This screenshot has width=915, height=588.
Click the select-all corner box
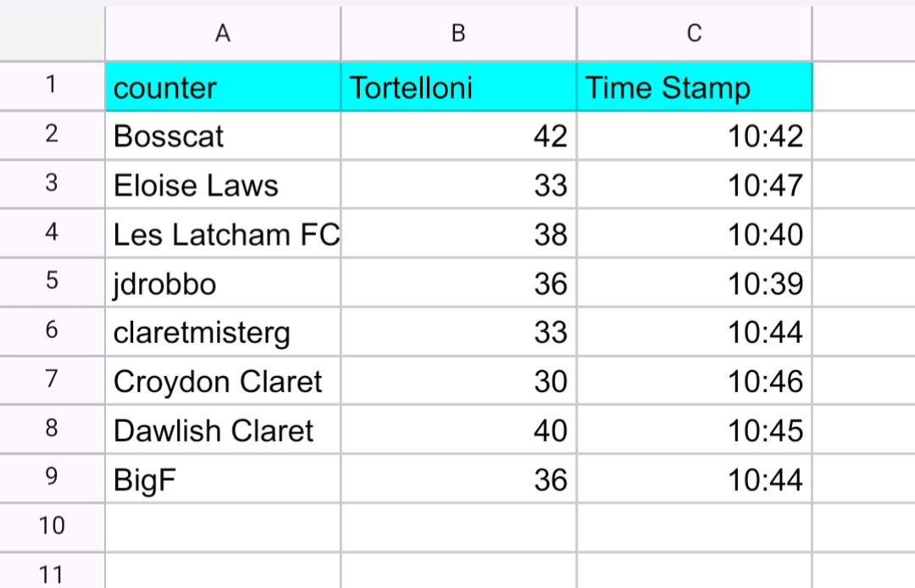pos(53,34)
